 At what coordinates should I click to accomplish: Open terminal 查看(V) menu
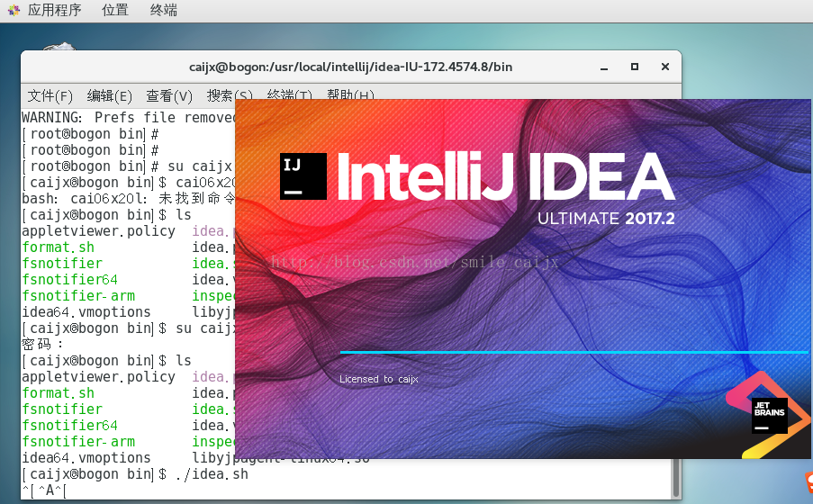click(169, 96)
